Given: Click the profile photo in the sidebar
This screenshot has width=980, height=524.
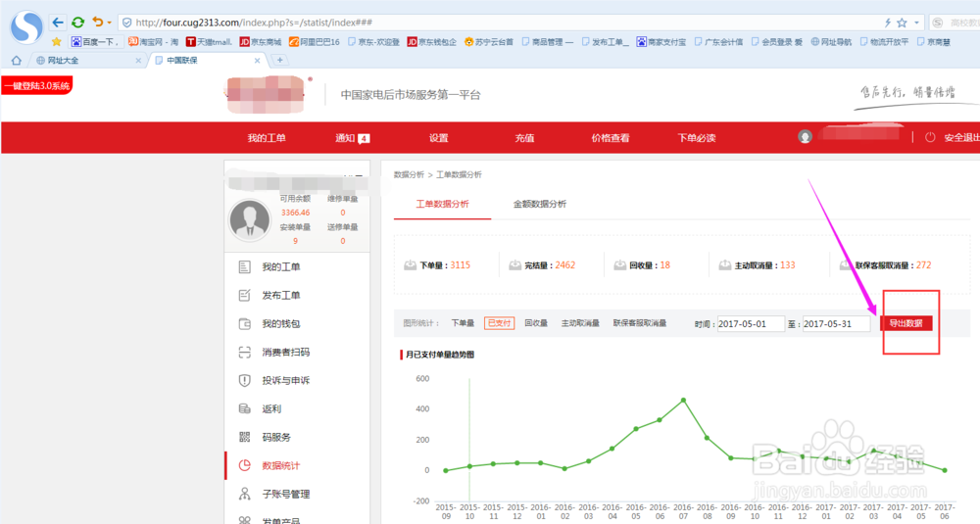Looking at the screenshot, I should [250, 219].
